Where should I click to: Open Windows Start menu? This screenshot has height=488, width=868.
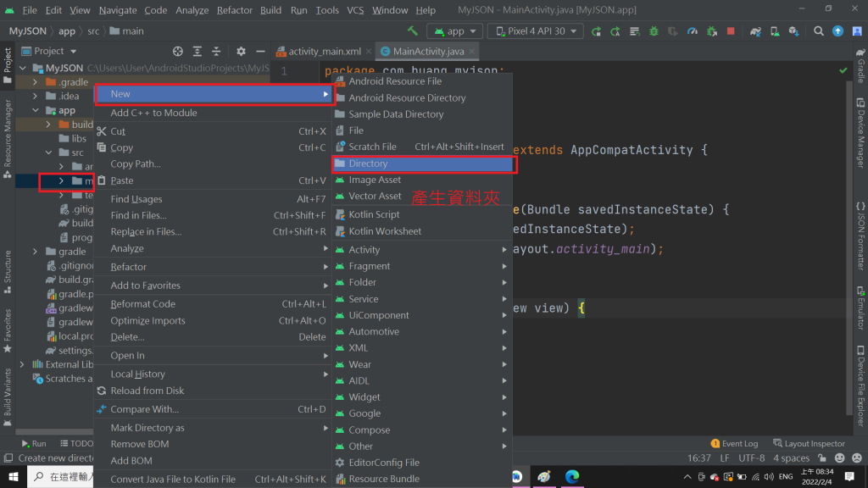click(14, 476)
